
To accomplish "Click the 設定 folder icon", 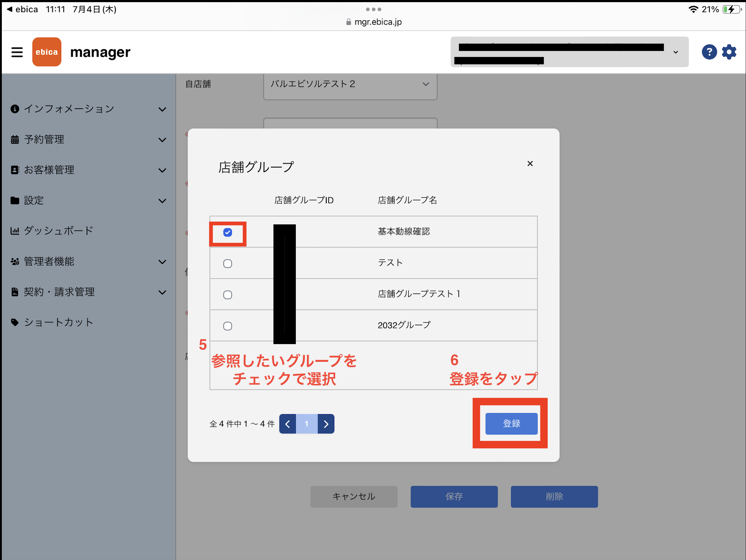I will [15, 200].
